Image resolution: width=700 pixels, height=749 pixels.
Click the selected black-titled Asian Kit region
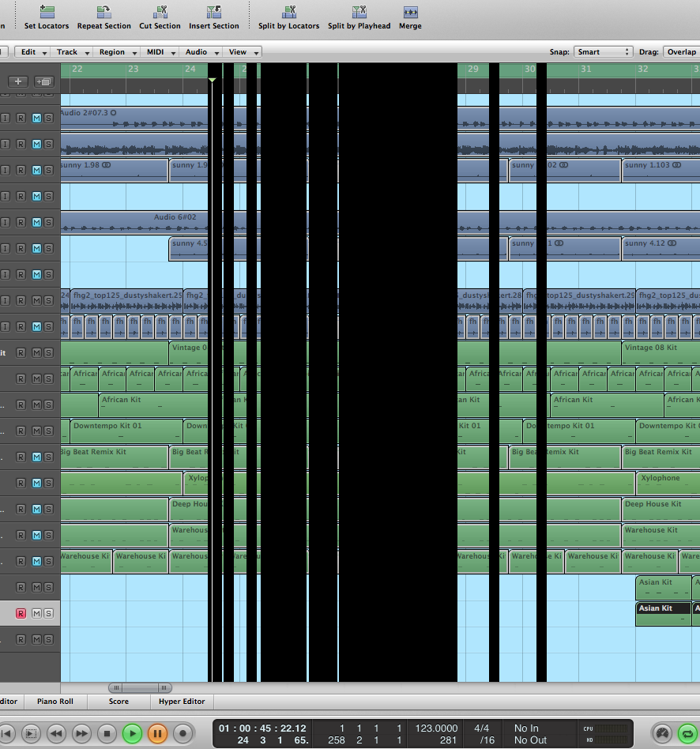click(663, 613)
